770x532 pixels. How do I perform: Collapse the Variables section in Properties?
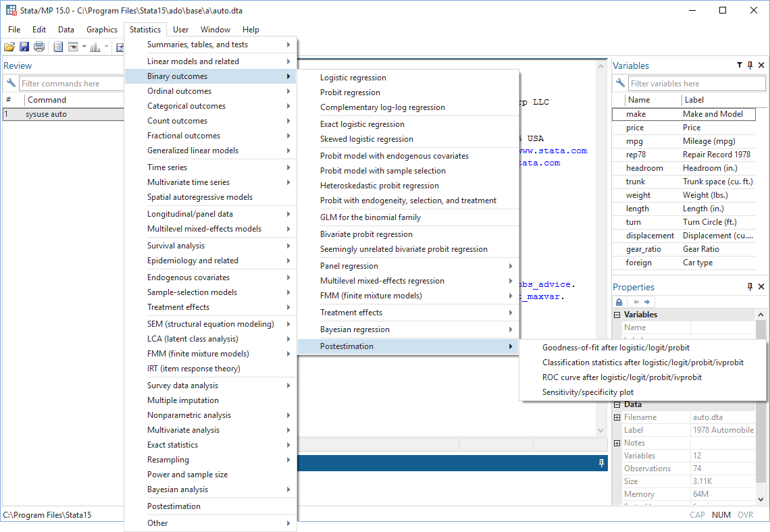click(617, 315)
